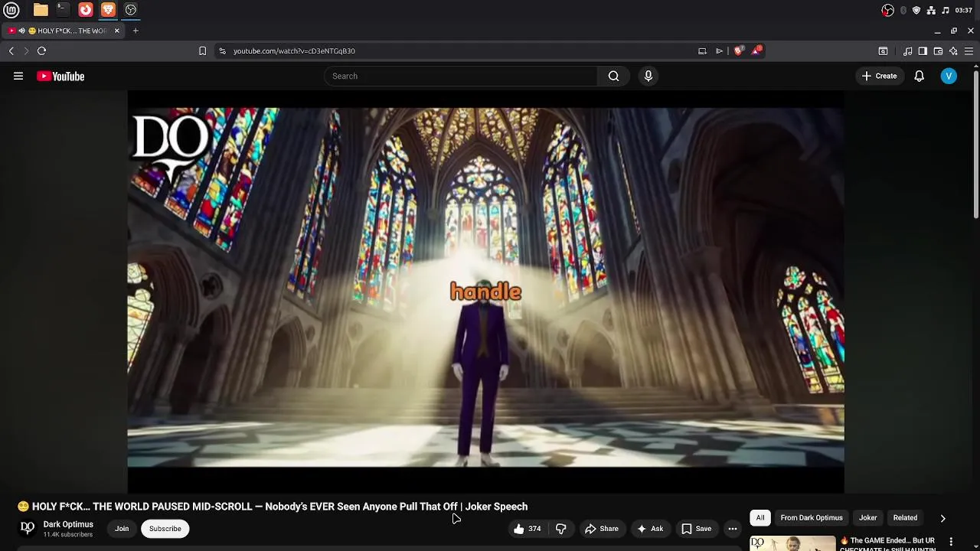Click the youtube.com address bar URL
The height and width of the screenshot is (551, 980).
(x=294, y=51)
